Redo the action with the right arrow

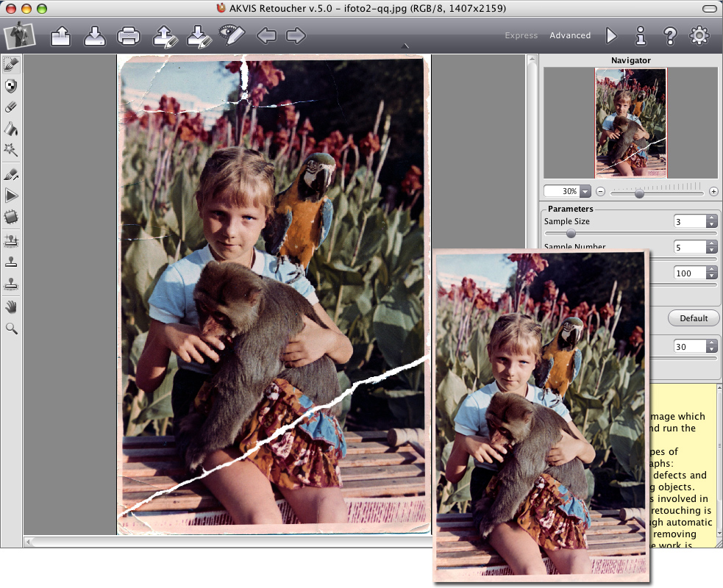[x=296, y=35]
